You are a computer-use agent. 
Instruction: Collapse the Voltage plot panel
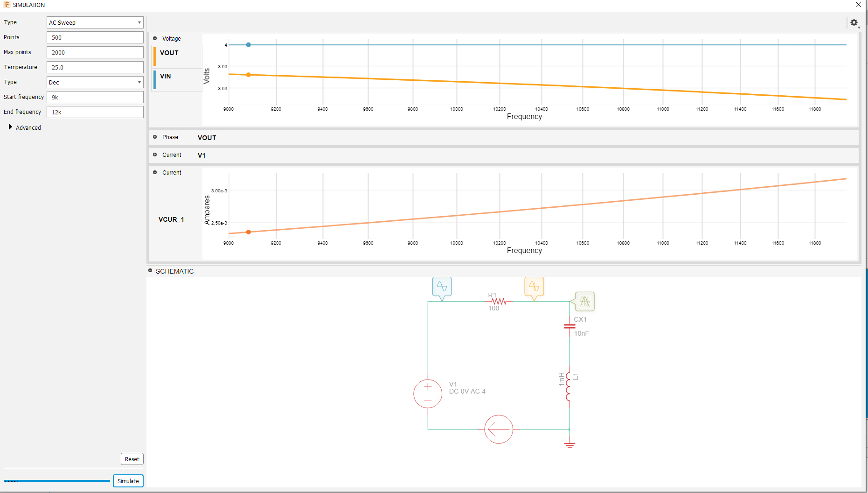click(x=154, y=38)
